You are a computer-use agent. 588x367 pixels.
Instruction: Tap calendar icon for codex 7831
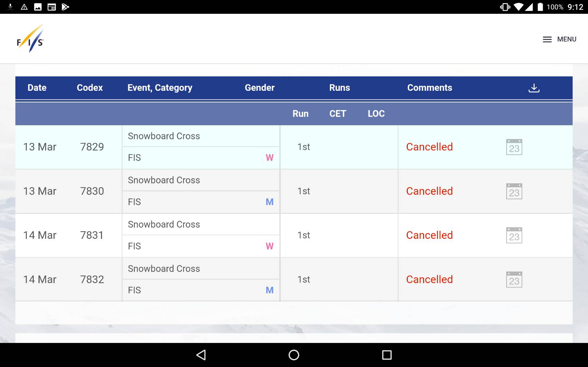pos(514,236)
